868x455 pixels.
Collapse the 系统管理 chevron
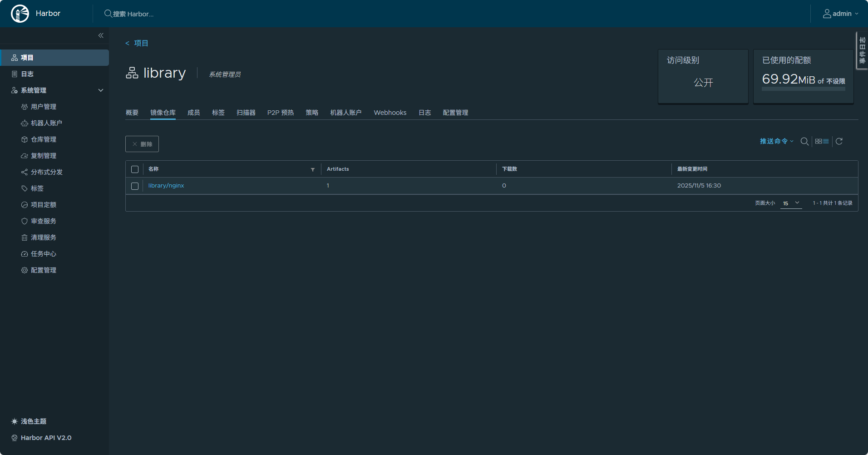[101, 90]
